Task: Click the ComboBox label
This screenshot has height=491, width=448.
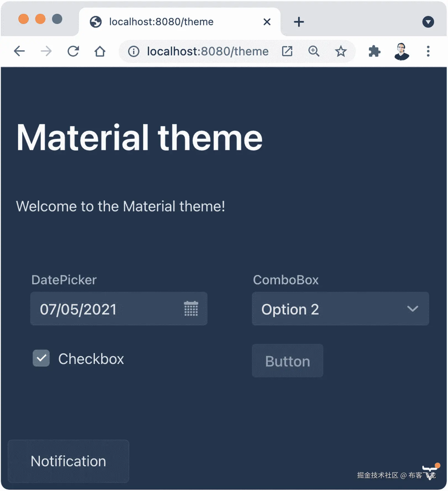Action: 286,280
